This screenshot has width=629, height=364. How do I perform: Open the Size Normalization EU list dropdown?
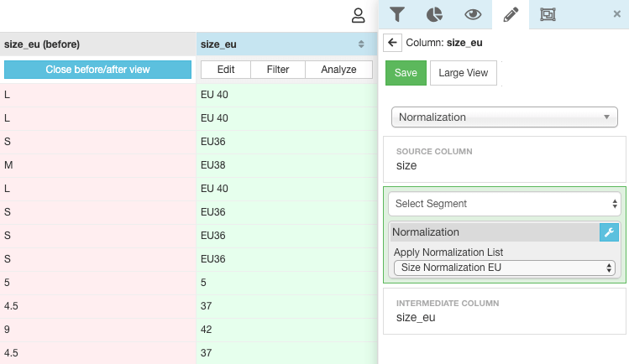(x=505, y=268)
